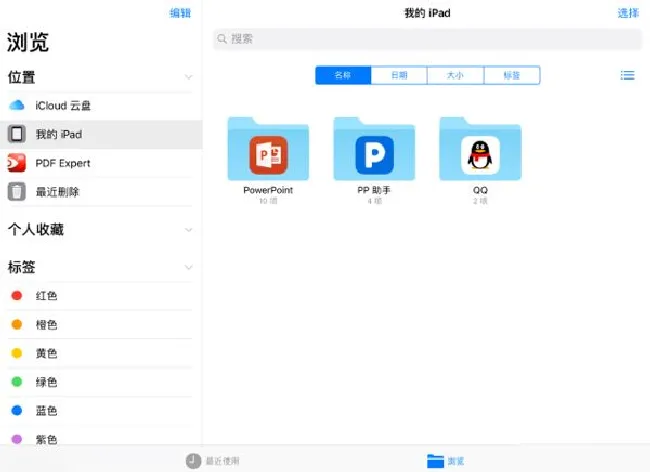Viewport: 650px width, 472px height.
Task: Select the green tag dot
Action: (17, 382)
